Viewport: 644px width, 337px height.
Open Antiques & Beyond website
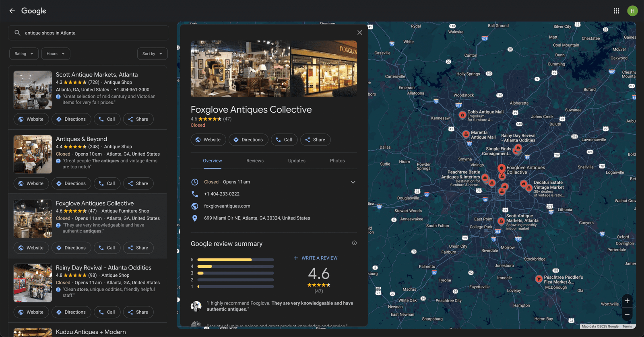[31, 183]
